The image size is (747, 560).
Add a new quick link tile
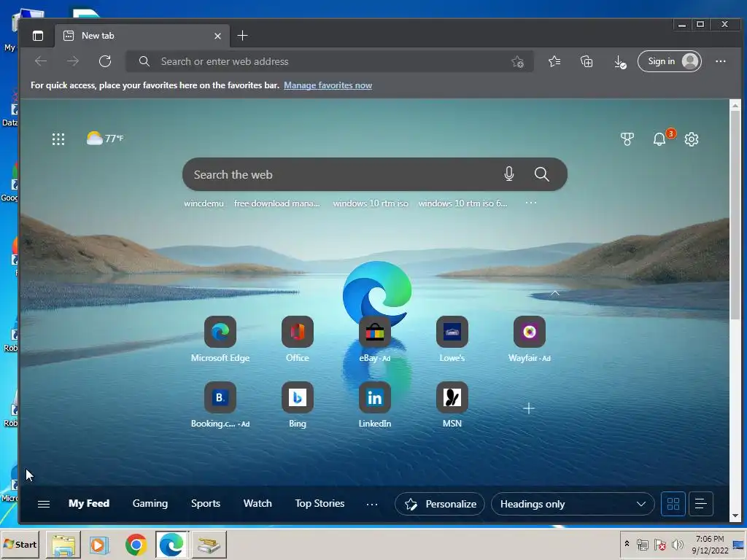click(x=529, y=408)
